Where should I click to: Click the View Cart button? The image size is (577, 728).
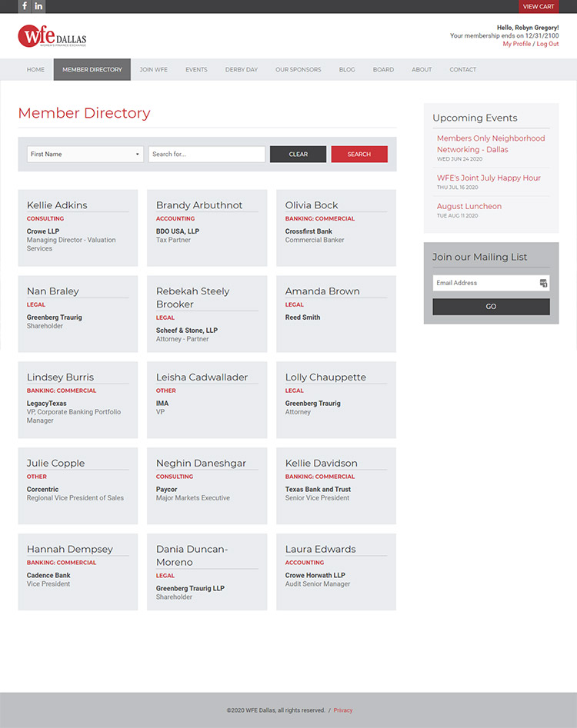pos(539,6)
